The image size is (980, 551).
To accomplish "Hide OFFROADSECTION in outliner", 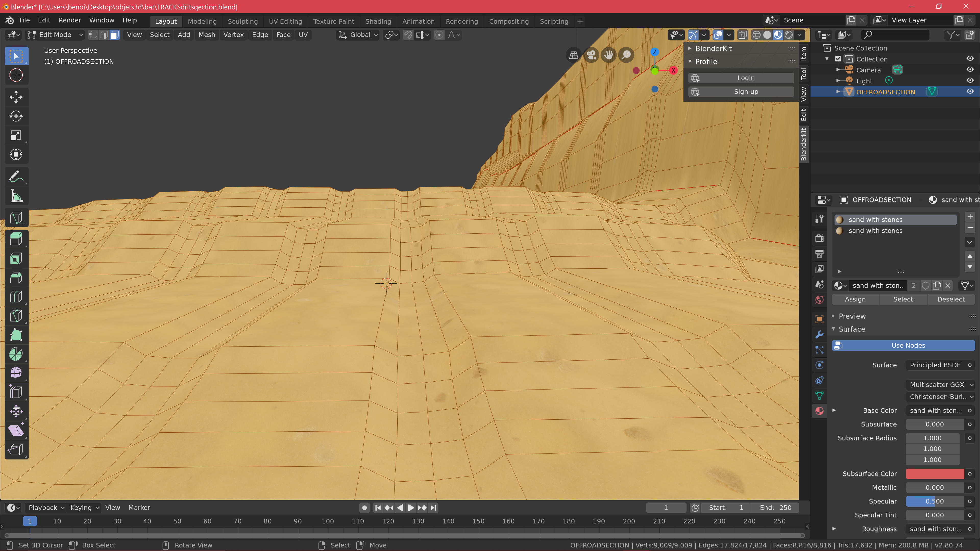I will (970, 92).
